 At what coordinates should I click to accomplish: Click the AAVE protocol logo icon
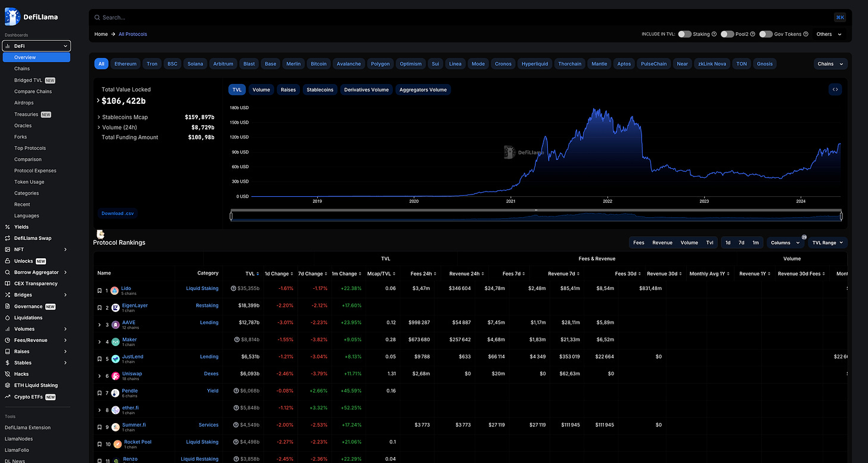pos(114,325)
